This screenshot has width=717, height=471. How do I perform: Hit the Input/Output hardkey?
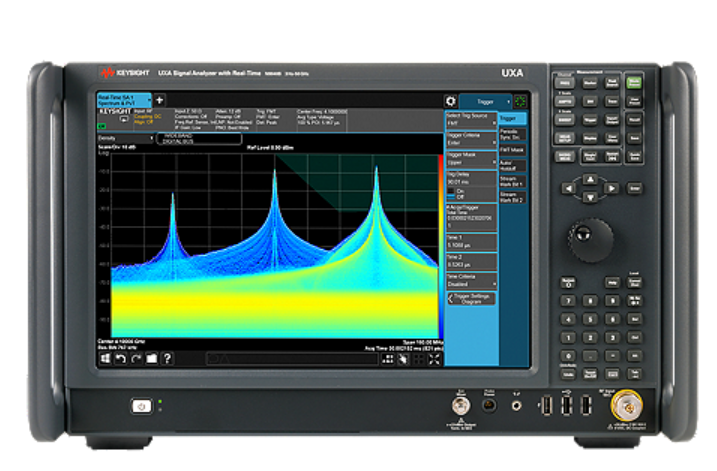tap(612, 120)
